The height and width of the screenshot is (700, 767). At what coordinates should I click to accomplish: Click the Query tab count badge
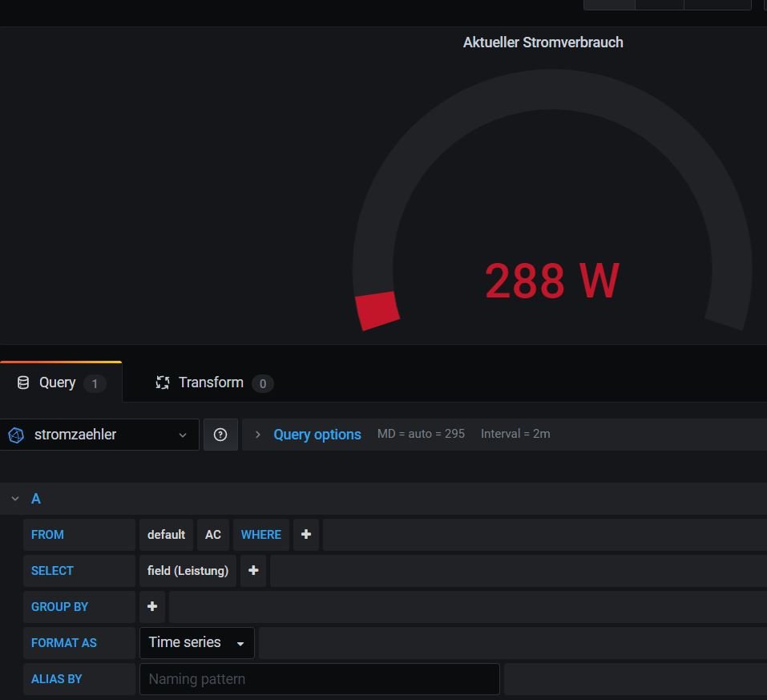(x=95, y=383)
